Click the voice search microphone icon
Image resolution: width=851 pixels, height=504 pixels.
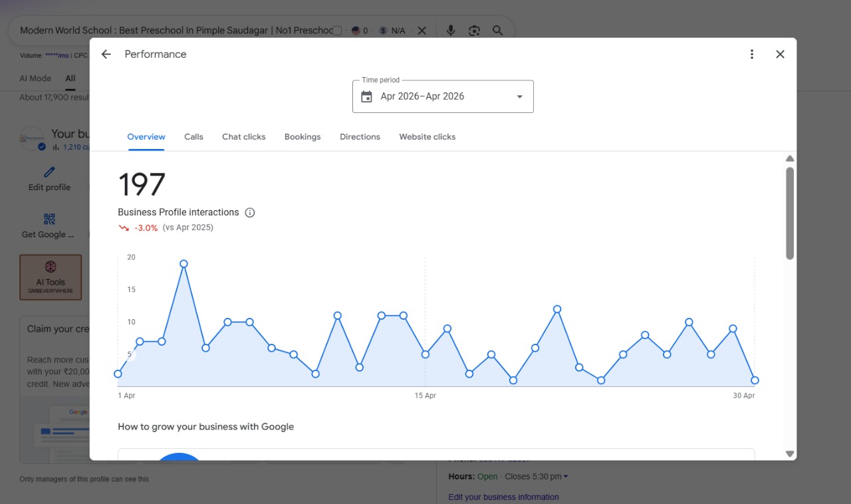click(x=451, y=31)
